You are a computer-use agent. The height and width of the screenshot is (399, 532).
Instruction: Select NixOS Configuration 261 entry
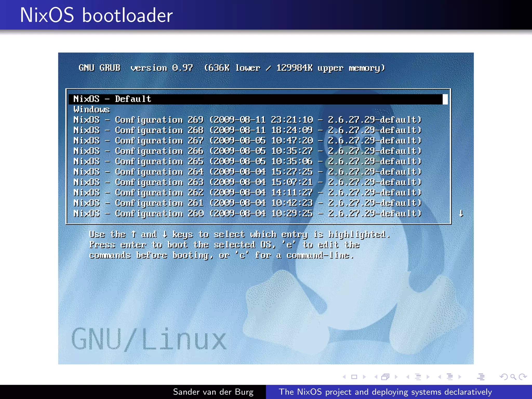click(x=258, y=203)
